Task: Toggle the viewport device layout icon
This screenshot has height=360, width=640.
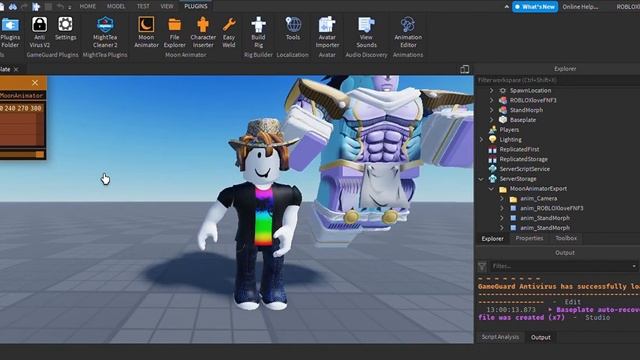Action: 464,69
